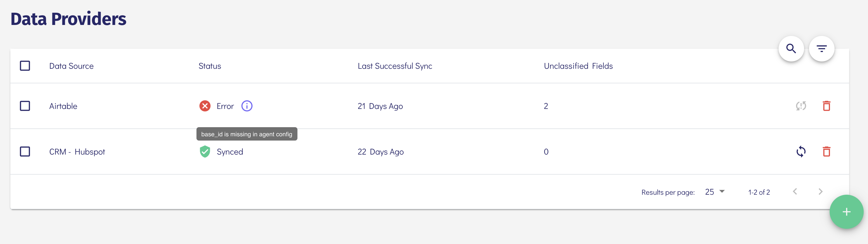This screenshot has width=868, height=244.
Task: Sync the CRM - Hubspot provider
Action: point(801,151)
